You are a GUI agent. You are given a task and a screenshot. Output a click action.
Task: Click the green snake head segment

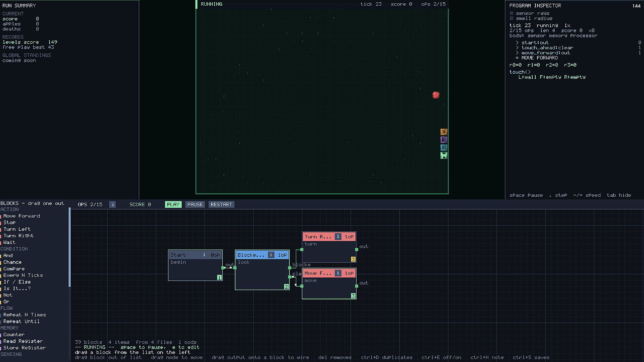click(444, 156)
